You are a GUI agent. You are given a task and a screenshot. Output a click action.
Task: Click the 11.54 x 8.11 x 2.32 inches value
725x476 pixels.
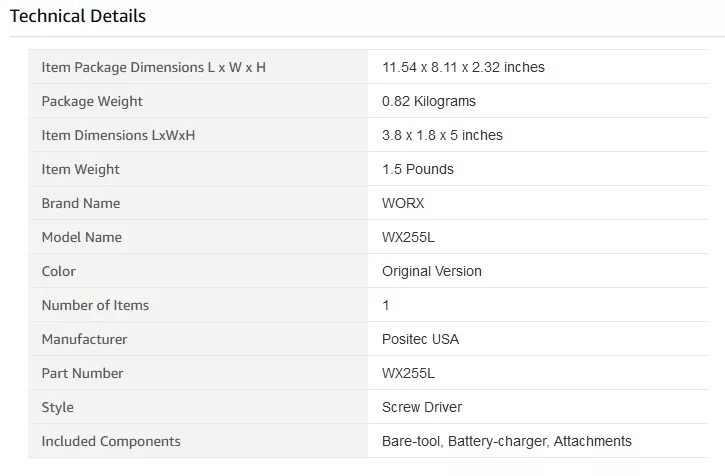463,68
